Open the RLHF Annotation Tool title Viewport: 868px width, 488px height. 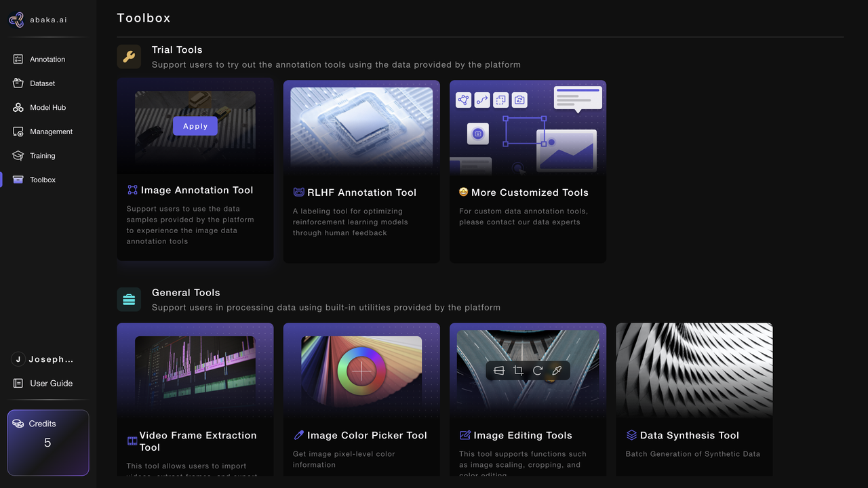pyautogui.click(x=361, y=192)
